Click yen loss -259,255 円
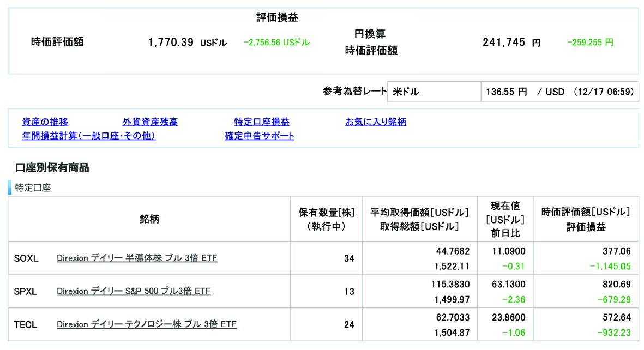The height and width of the screenshot is (350, 644). pyautogui.click(x=590, y=43)
